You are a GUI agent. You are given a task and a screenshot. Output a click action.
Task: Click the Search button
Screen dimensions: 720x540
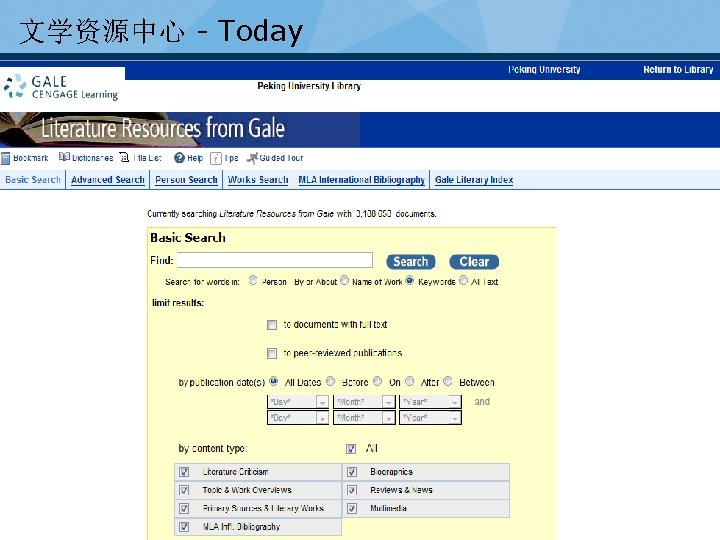(x=411, y=262)
